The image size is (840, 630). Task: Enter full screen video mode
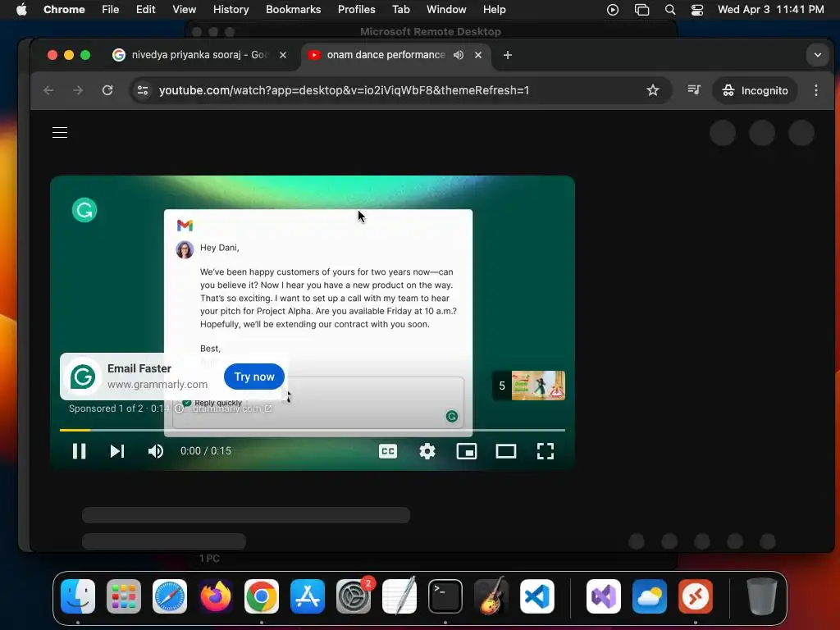point(546,451)
